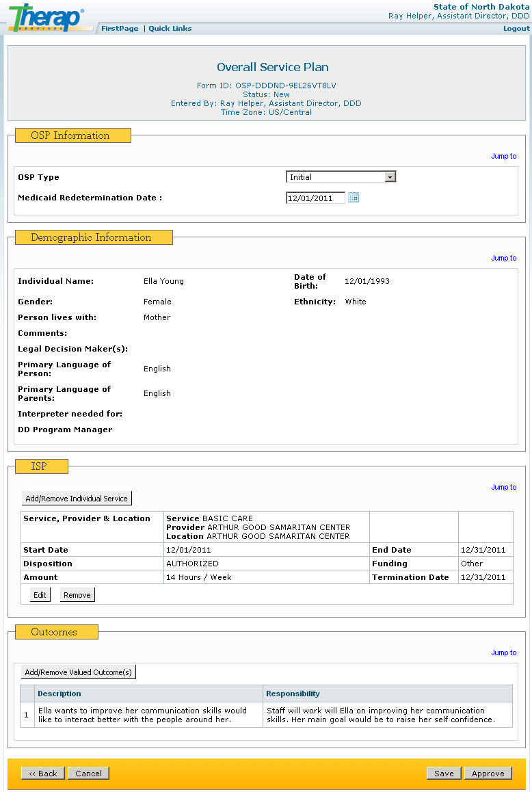Image resolution: width=532 pixels, height=792 pixels.
Task: Select the AUTHORIZED disposition value
Action: tap(192, 564)
